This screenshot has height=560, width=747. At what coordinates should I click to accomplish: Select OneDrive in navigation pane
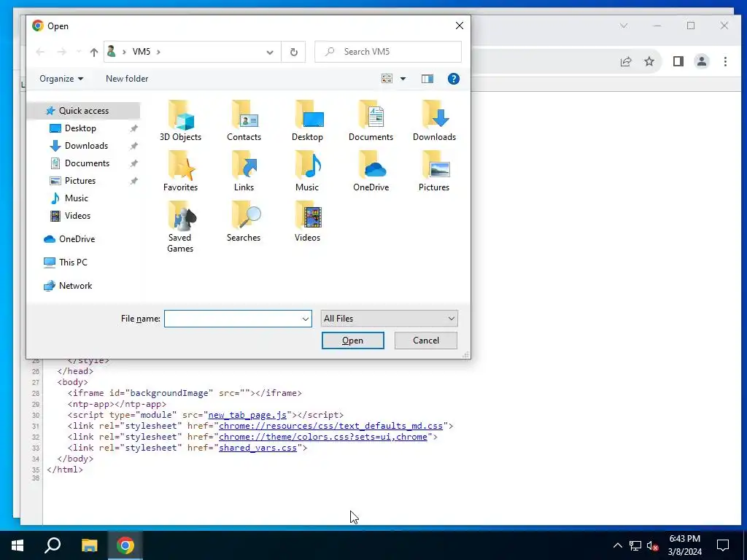point(76,239)
